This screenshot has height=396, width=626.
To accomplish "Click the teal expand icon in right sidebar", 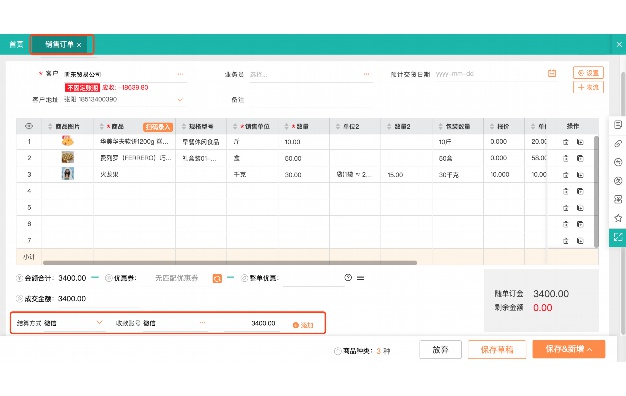I will pos(618,237).
